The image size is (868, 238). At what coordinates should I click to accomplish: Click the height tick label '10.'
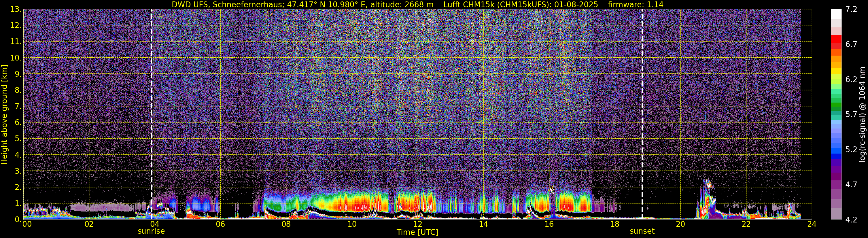16,58
